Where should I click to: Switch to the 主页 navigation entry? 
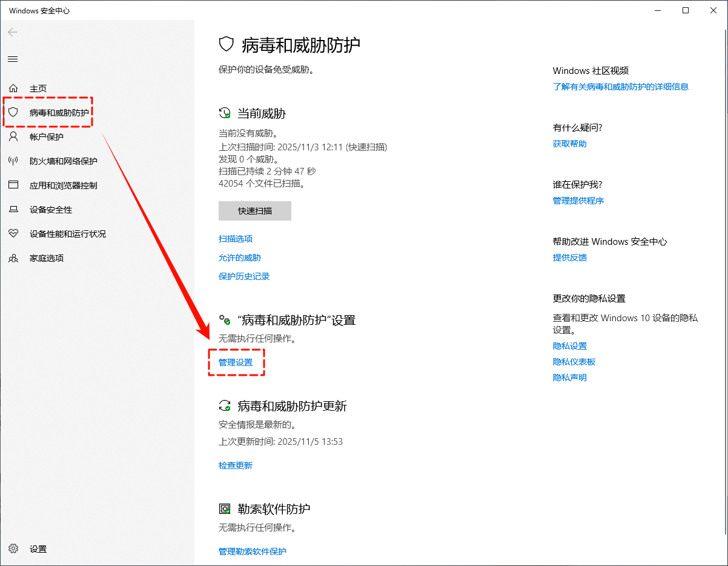[36, 88]
